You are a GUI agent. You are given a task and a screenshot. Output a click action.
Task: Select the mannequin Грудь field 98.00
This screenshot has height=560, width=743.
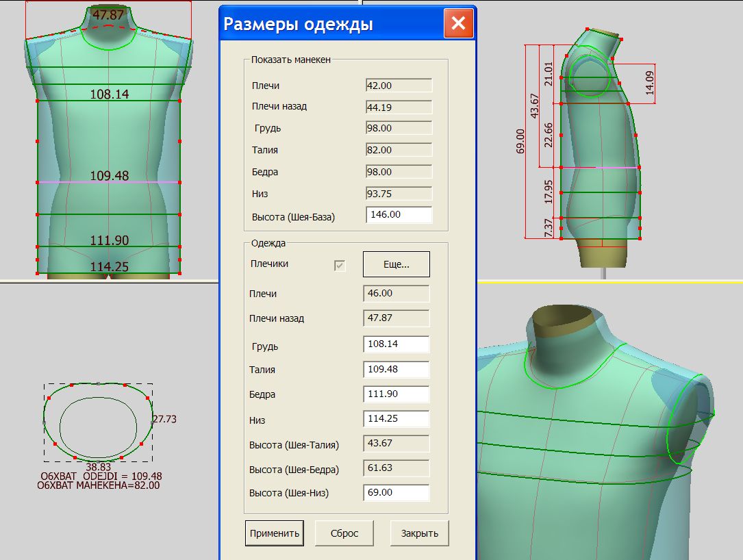tap(399, 128)
